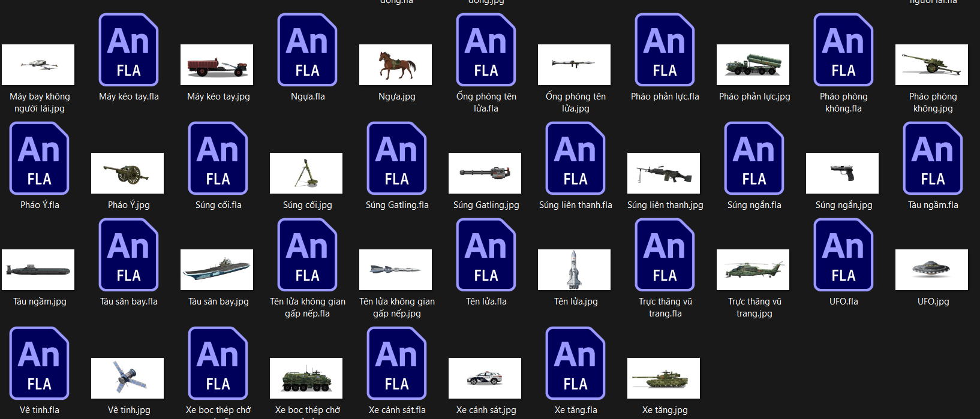Click the Ngựa.fla Animate file icon
This screenshot has width=980, height=419.
[307, 50]
